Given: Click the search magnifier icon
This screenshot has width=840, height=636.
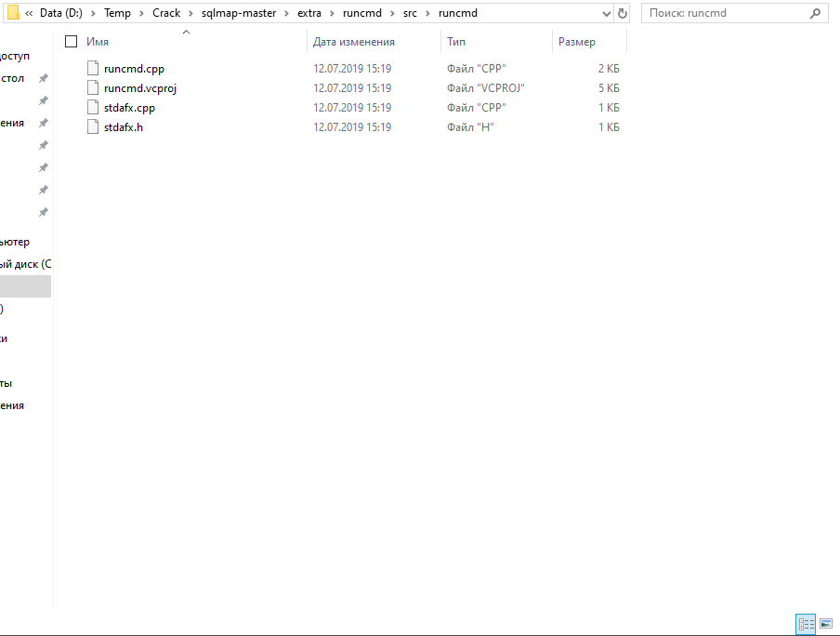Looking at the screenshot, I should 815,13.
